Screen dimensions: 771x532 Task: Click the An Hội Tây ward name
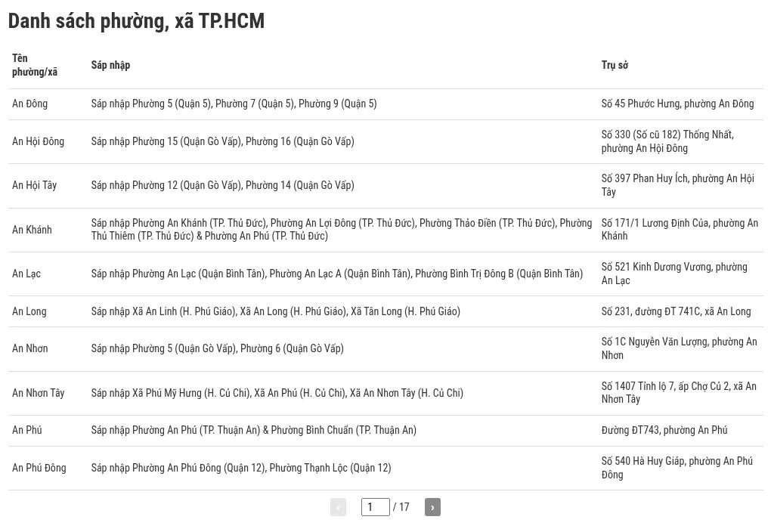[x=34, y=185]
